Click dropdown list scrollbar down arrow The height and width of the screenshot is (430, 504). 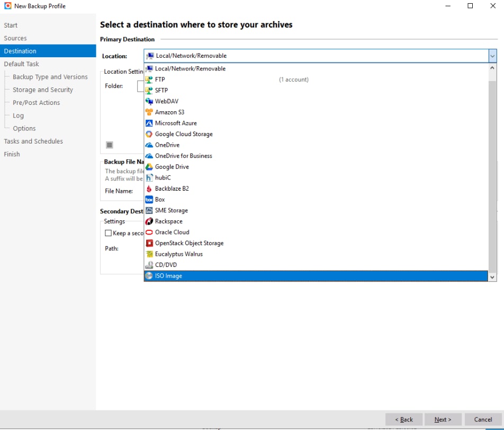pyautogui.click(x=492, y=277)
